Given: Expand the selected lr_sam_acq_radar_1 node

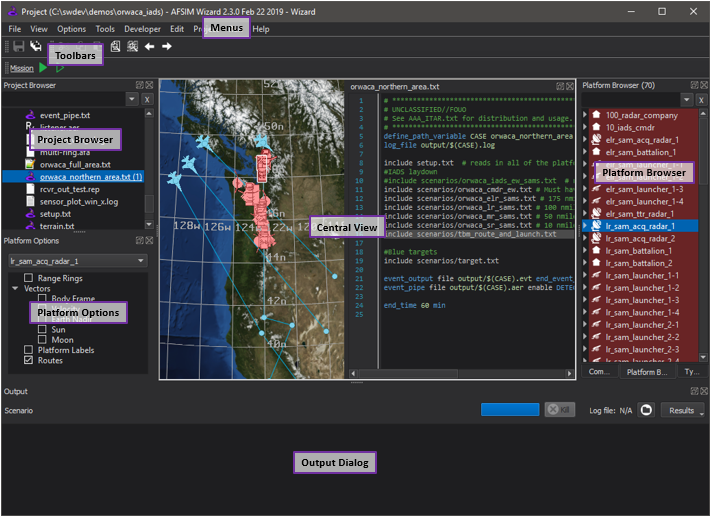Looking at the screenshot, I should 585,226.
